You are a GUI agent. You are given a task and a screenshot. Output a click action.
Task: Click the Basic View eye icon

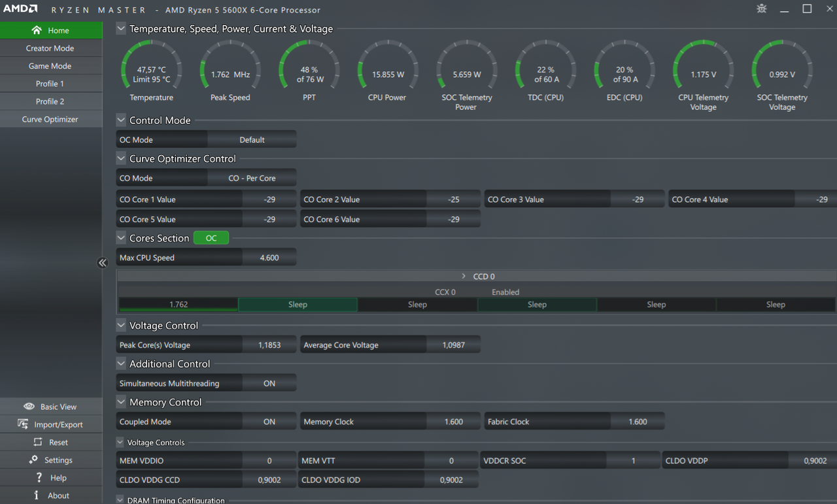coord(29,407)
